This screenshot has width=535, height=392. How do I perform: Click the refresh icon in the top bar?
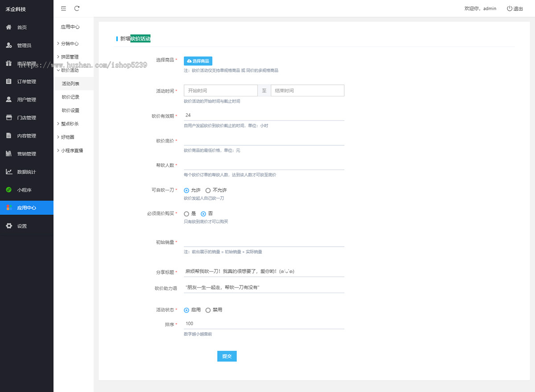pyautogui.click(x=77, y=8)
